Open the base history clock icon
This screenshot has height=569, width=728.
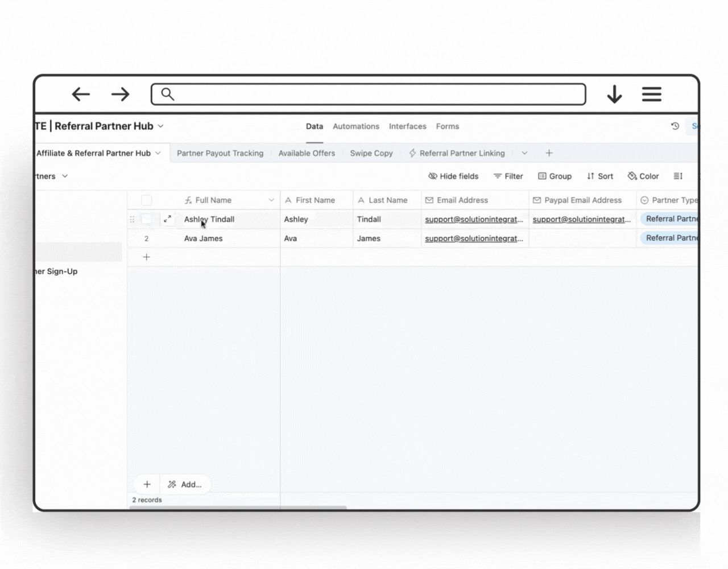[x=675, y=126]
